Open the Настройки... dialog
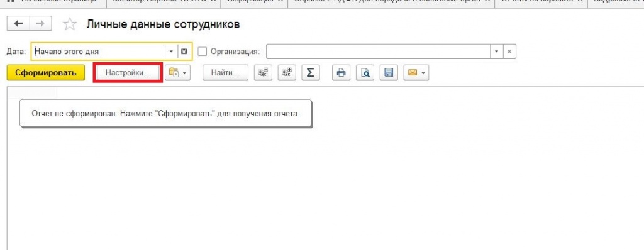Image resolution: width=644 pixels, height=250 pixels. (x=128, y=73)
